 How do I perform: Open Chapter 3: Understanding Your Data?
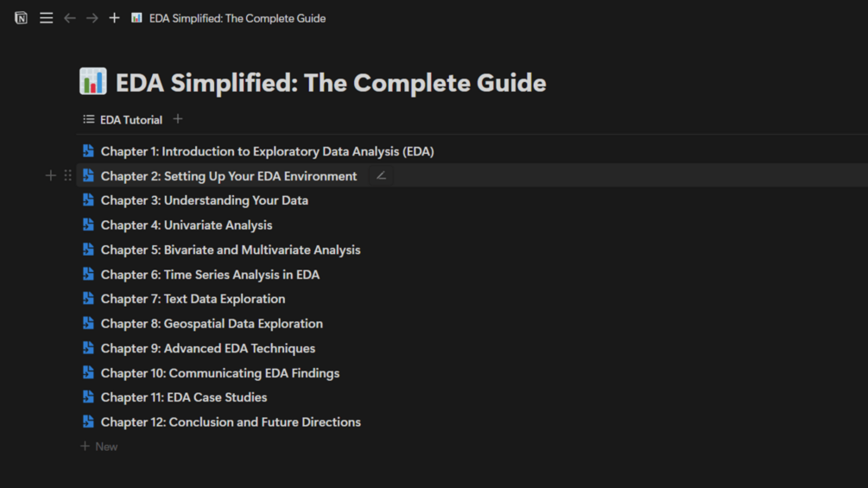click(x=204, y=200)
